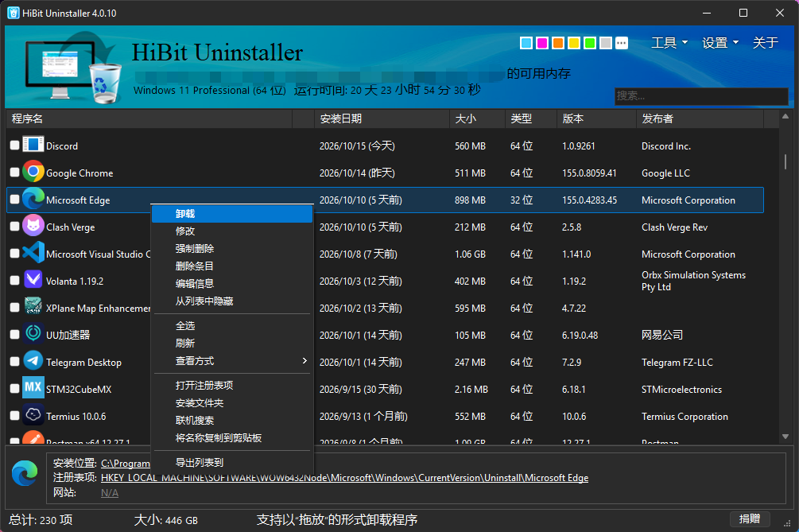Click the Volanta program icon
799x532 pixels.
(x=33, y=280)
